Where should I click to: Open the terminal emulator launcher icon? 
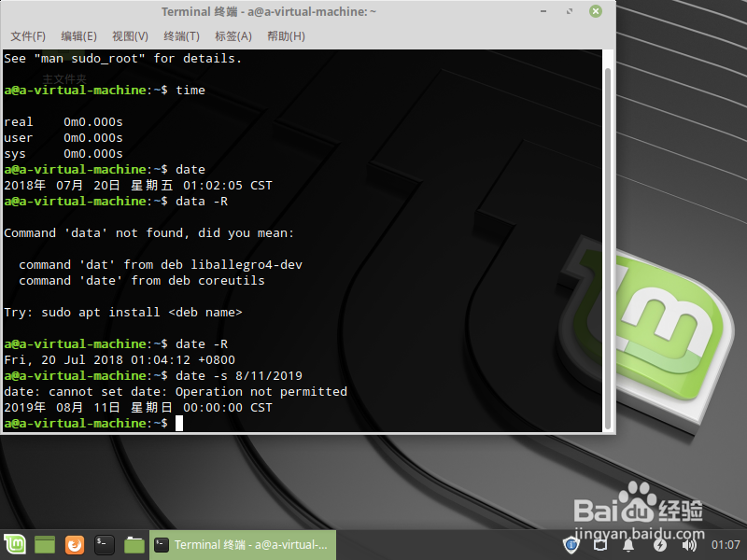point(104,544)
